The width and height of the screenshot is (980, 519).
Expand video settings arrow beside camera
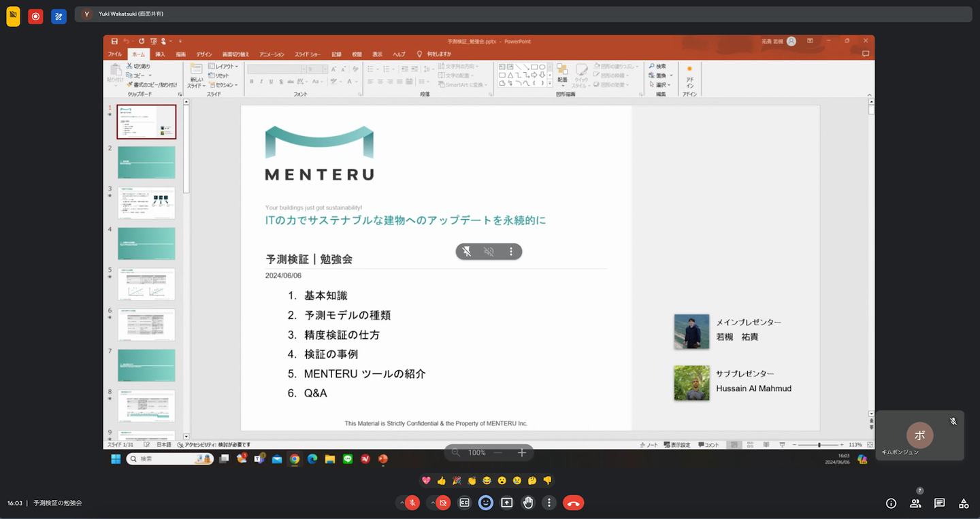point(432,503)
